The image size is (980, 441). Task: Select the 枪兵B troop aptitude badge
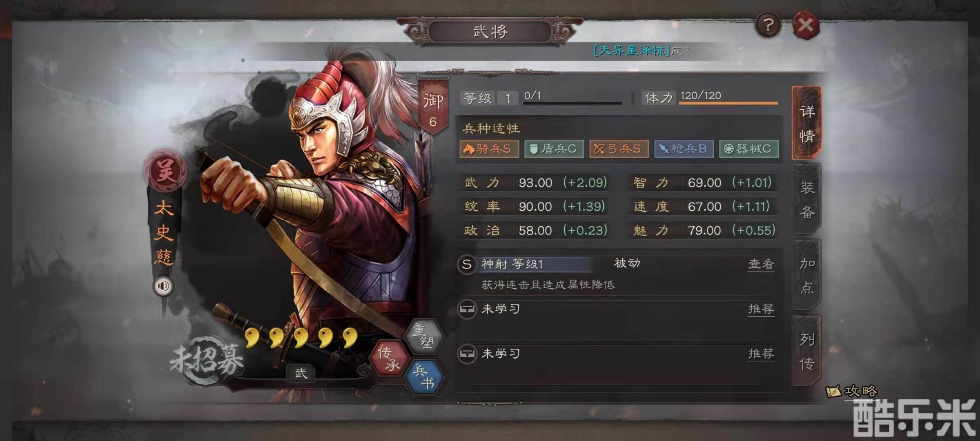(684, 149)
